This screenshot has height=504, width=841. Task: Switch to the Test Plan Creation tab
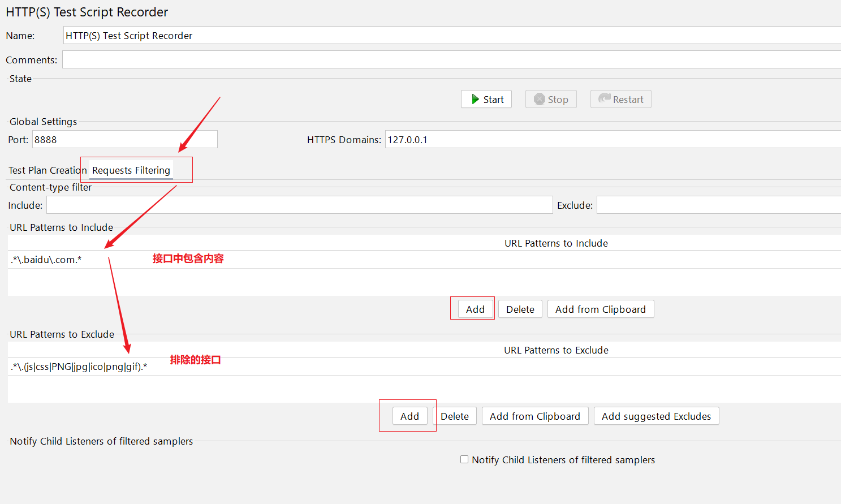pos(48,170)
